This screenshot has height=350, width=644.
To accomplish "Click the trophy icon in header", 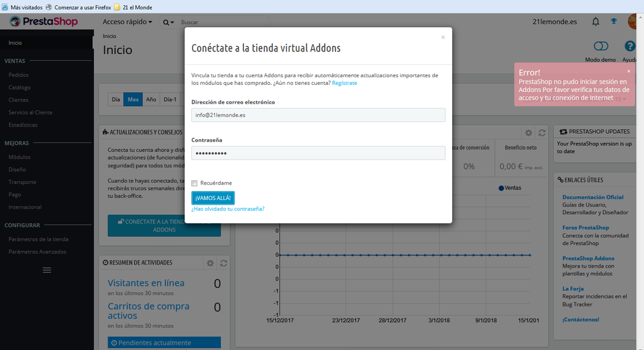I will pos(614,21).
